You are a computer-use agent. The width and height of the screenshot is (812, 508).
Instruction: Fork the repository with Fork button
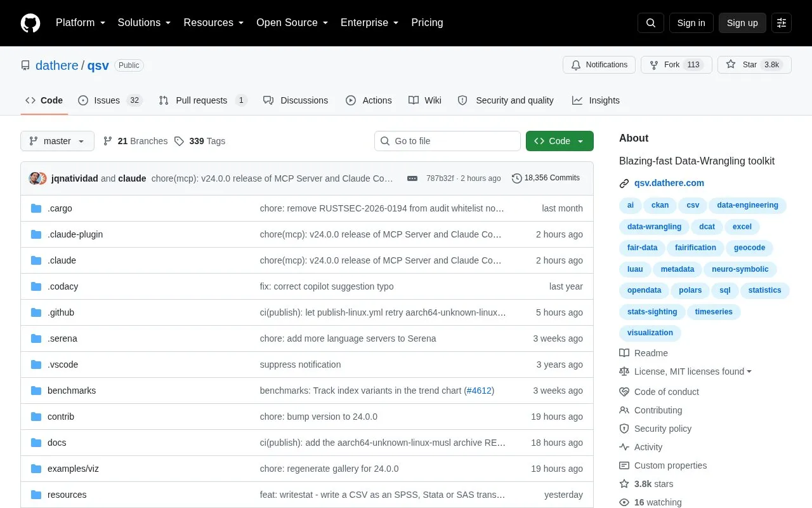[x=676, y=65]
